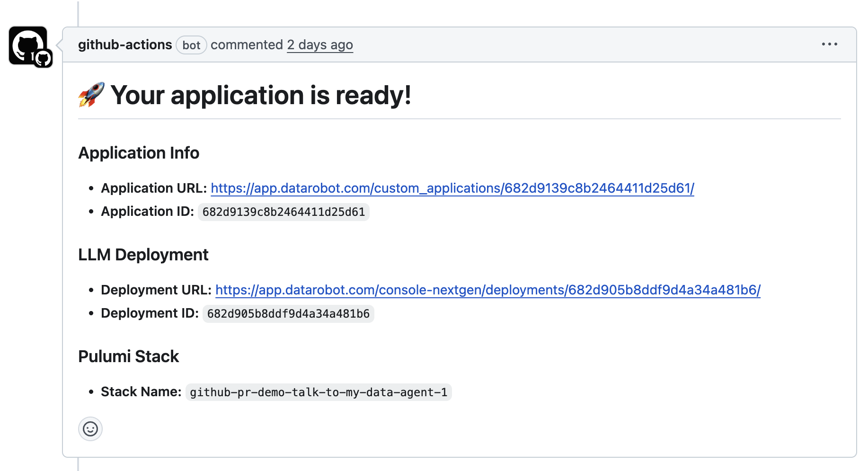Open the DataRobot custom application URL
The height and width of the screenshot is (471, 868).
[452, 188]
